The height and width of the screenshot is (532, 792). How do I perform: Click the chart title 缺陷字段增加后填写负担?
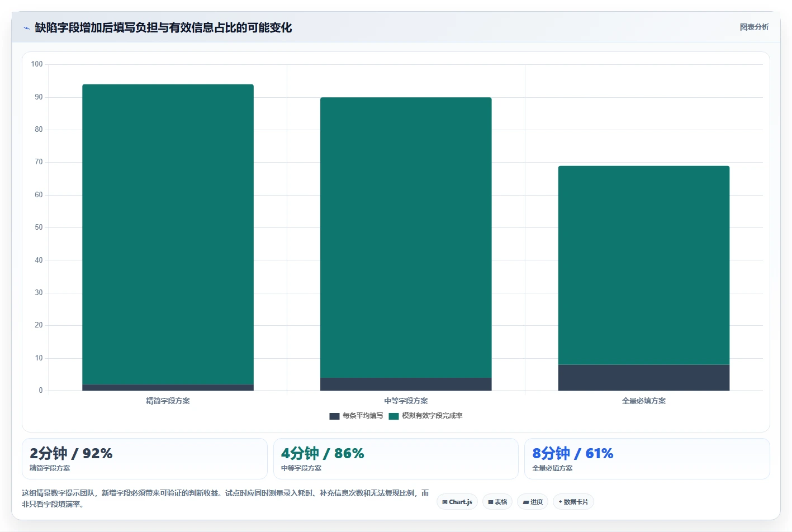163,27
